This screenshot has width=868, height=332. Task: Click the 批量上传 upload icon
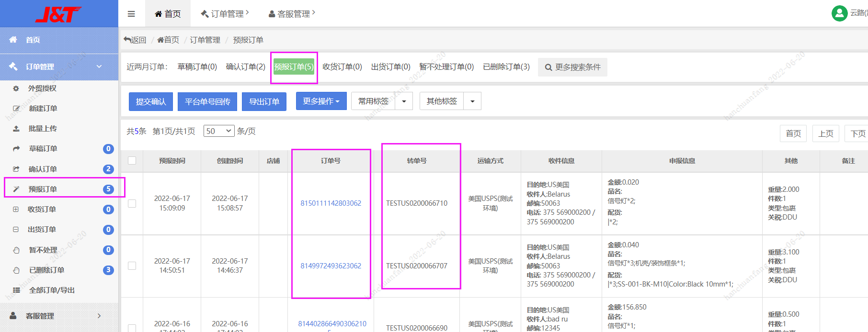tap(16, 129)
